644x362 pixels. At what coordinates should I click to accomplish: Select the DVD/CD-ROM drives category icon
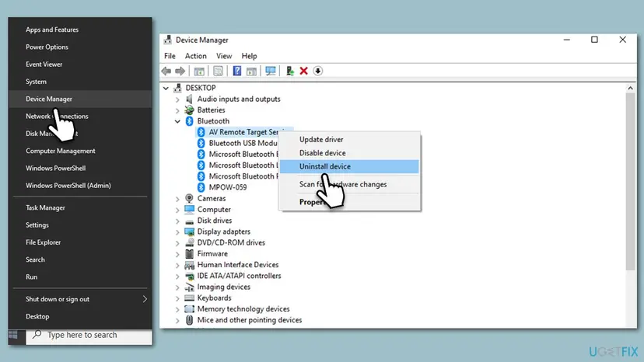point(189,242)
